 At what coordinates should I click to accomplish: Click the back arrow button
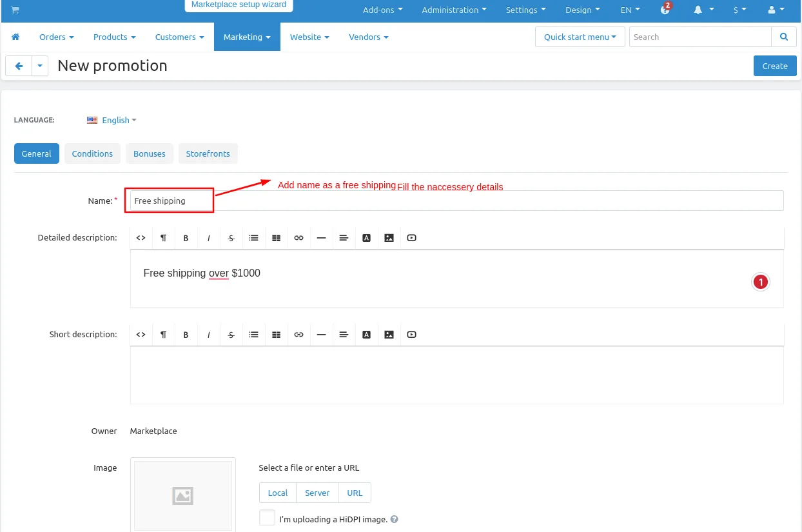point(19,66)
